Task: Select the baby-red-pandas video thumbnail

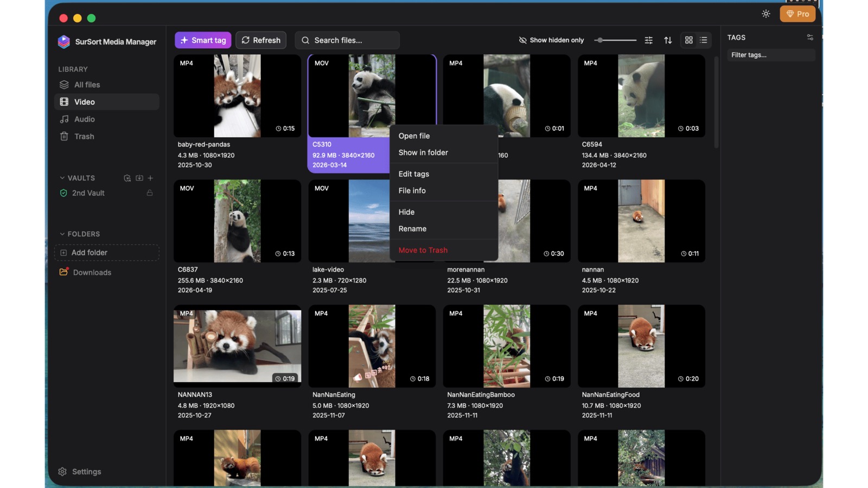Action: coord(237,95)
